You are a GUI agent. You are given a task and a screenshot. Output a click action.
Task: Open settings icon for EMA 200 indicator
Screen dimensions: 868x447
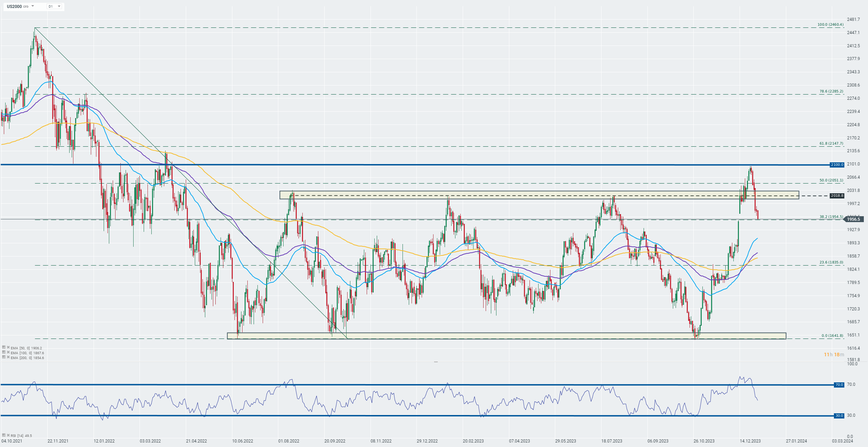4,357
